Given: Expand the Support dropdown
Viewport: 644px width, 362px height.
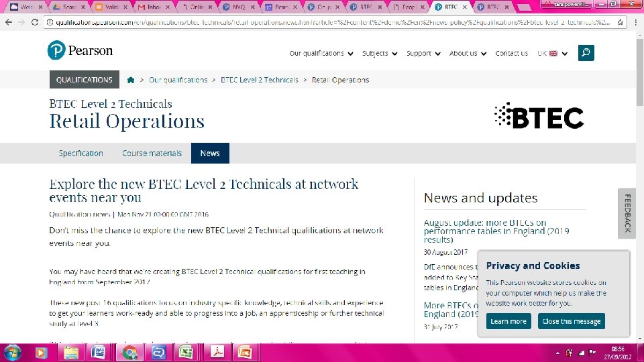Looking at the screenshot, I should click(x=423, y=54).
